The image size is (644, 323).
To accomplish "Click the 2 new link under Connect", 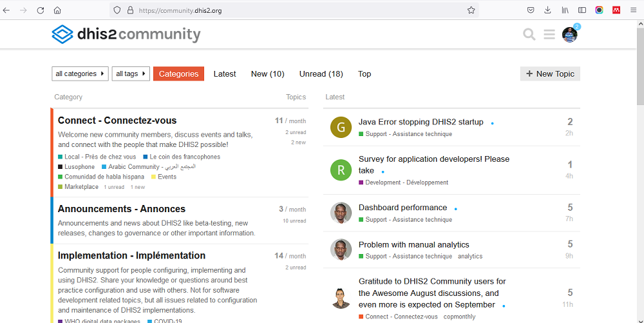I will [298, 142].
